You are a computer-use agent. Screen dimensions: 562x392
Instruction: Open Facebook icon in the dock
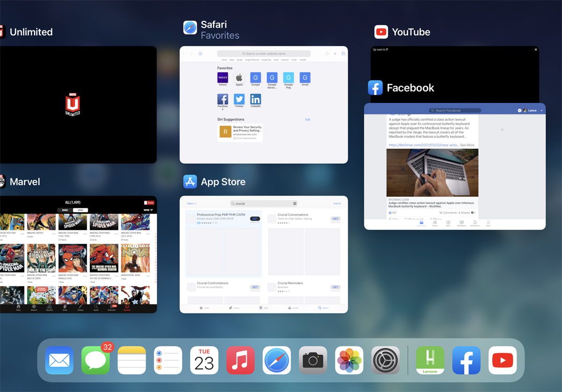point(466,360)
